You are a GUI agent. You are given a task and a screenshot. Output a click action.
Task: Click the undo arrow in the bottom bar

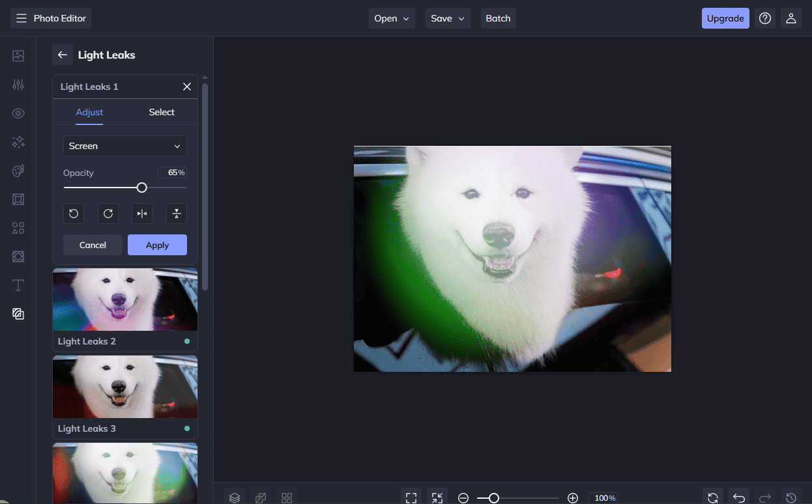click(x=738, y=497)
